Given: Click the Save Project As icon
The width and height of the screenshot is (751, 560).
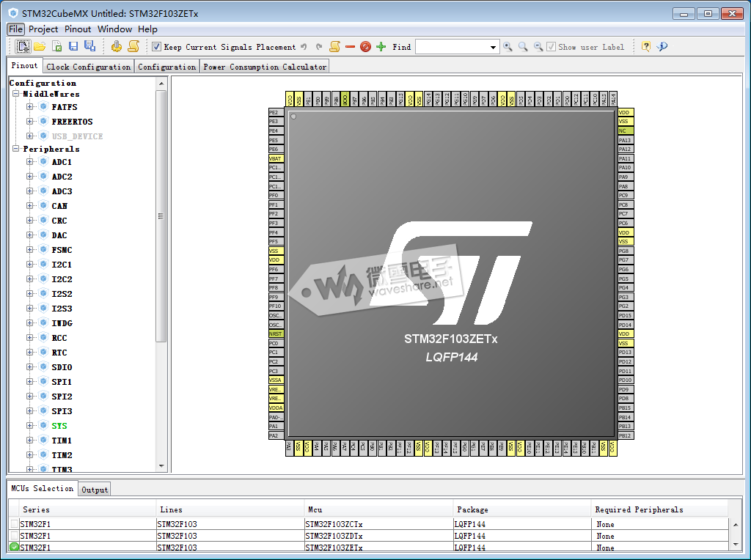Looking at the screenshot, I should 89,46.
